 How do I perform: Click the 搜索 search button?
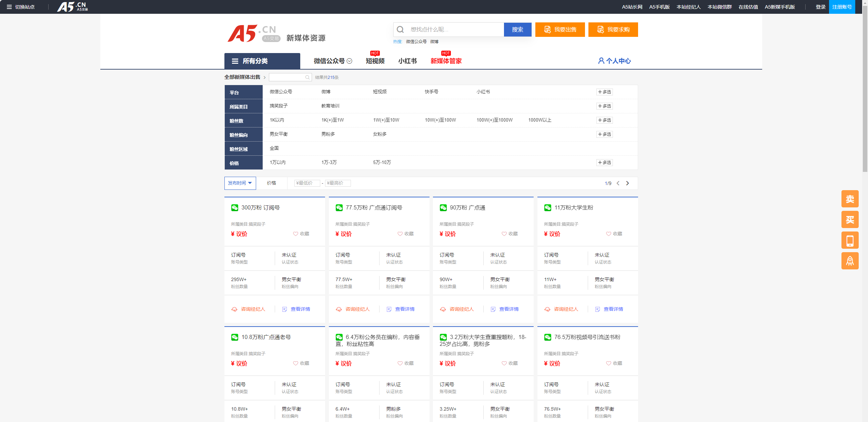coord(517,30)
